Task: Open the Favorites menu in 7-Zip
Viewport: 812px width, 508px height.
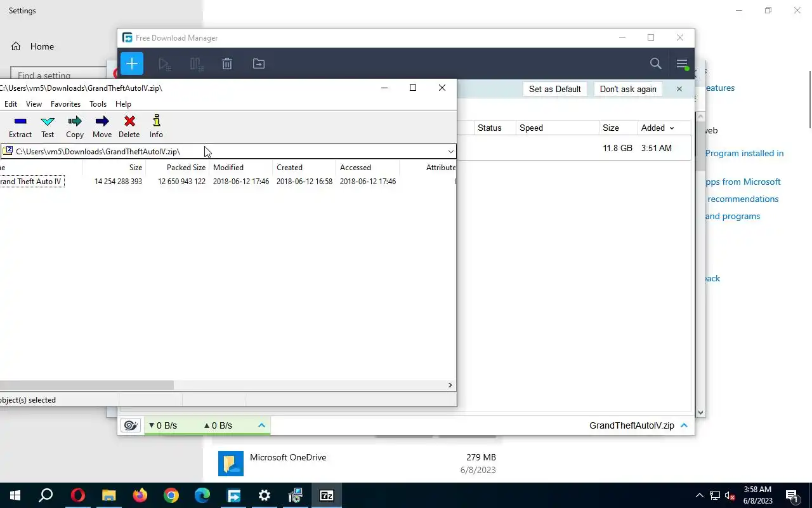Action: (x=65, y=104)
